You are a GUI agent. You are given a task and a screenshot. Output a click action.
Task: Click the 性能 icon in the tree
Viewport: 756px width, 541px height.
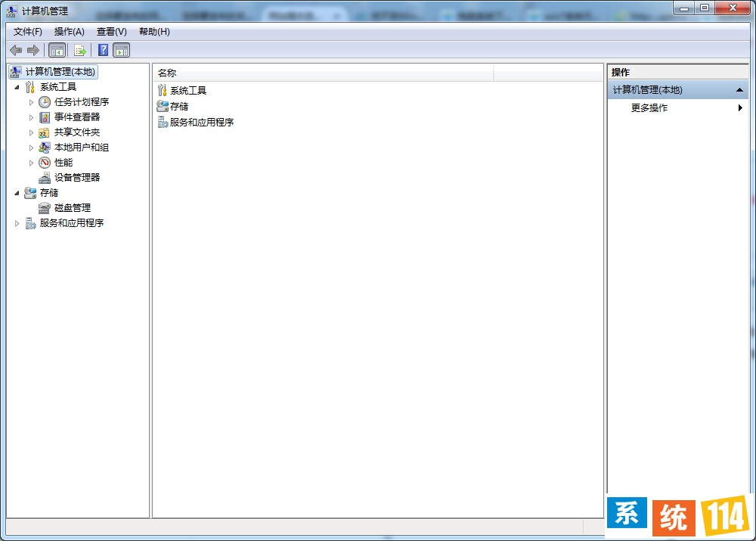(45, 163)
